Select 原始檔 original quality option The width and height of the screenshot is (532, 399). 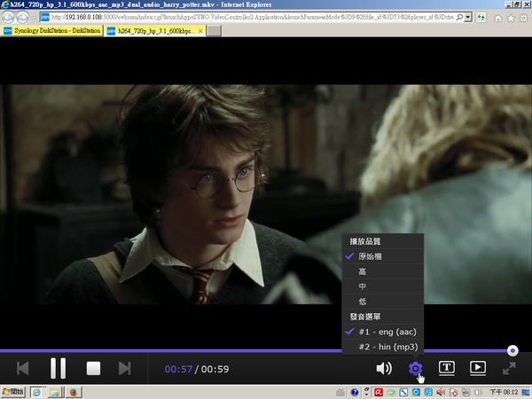click(x=383, y=256)
